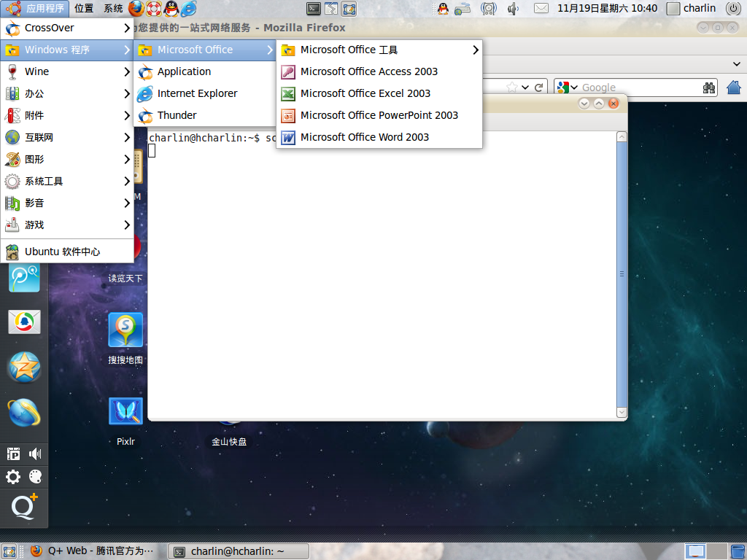
Task: Open QQ penguin launcher in top panel
Action: point(171,8)
